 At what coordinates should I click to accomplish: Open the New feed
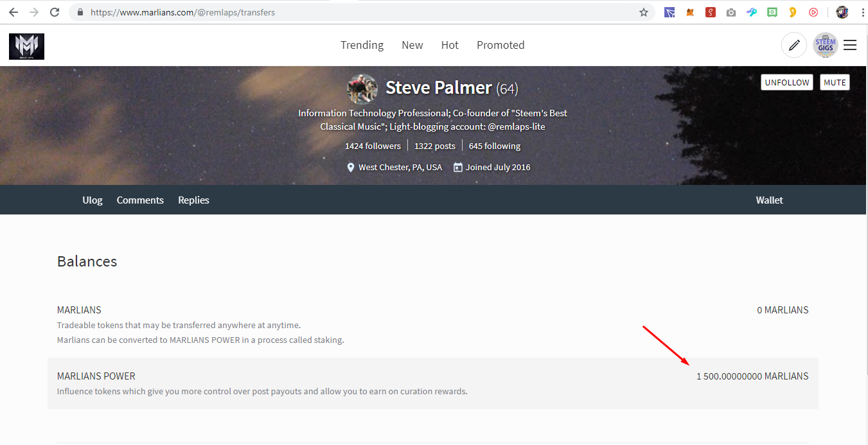412,45
